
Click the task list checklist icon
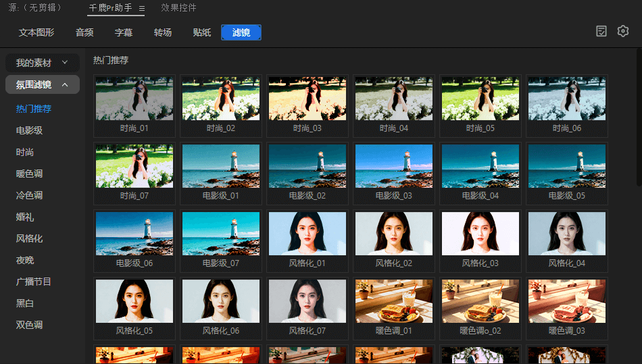pyautogui.click(x=601, y=32)
